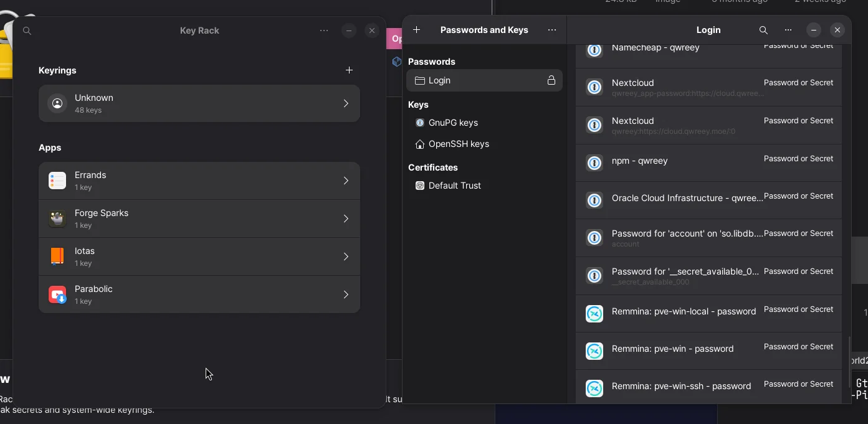Click the search icon in Key Rack
This screenshot has width=868, height=424.
(x=27, y=31)
